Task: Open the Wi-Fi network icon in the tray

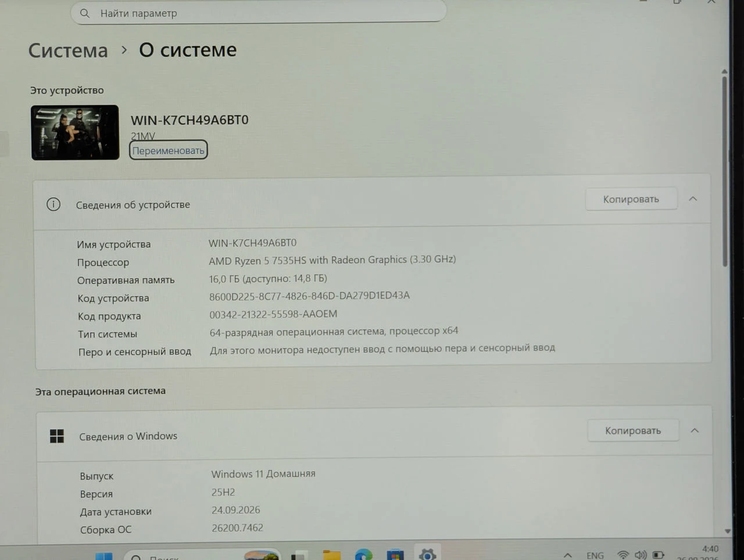Action: click(623, 555)
